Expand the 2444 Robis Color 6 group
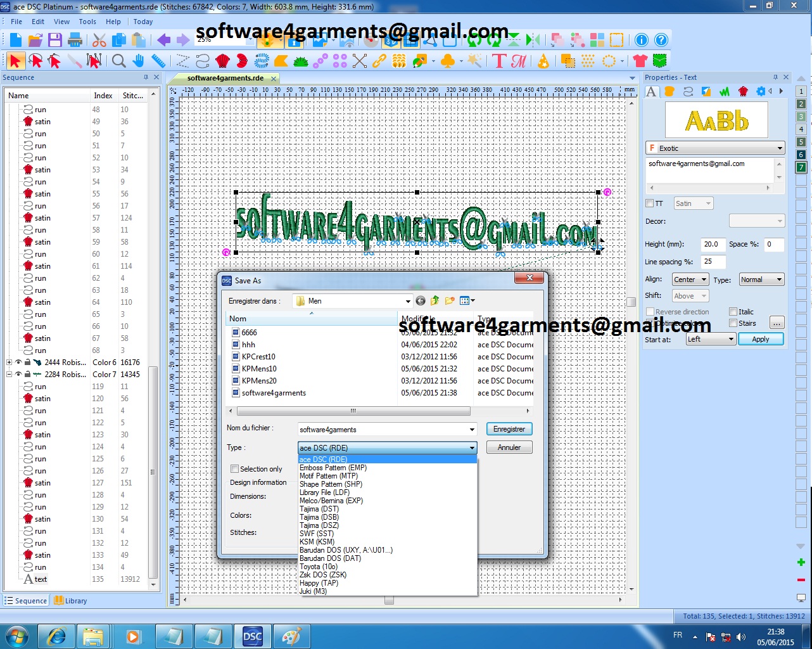The image size is (812, 649). pos(9,363)
